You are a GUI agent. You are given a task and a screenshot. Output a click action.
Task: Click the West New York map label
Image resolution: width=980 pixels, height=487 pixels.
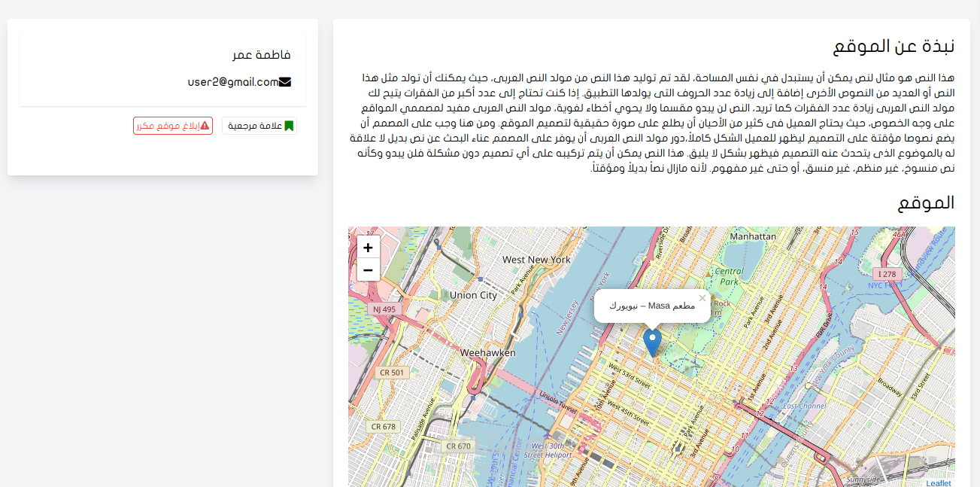click(x=536, y=260)
